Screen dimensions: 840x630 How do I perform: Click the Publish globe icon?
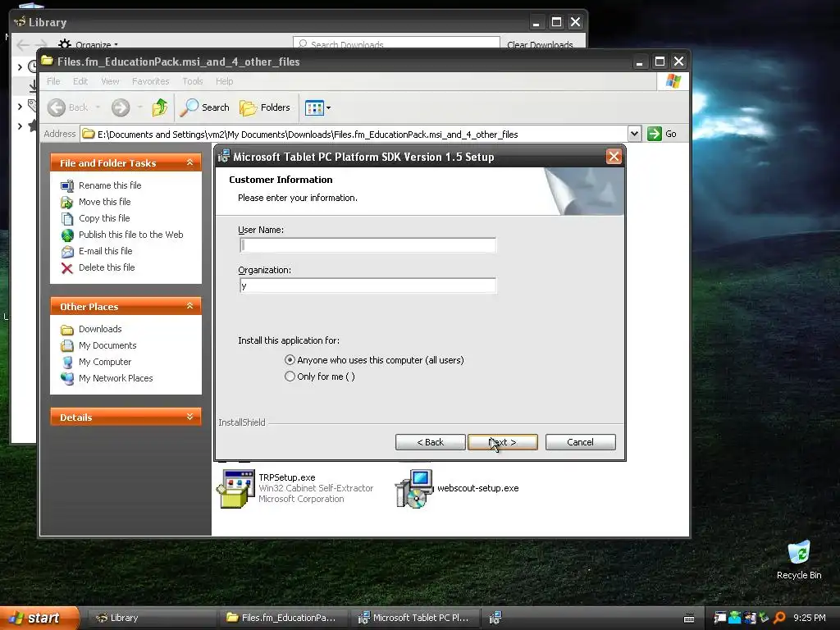(67, 235)
